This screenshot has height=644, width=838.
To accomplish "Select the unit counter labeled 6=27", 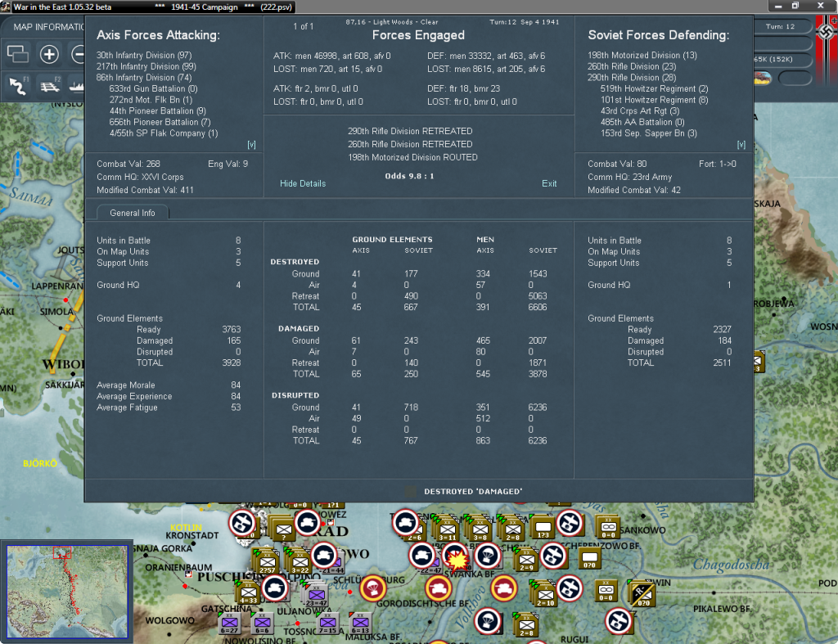I will pyautogui.click(x=229, y=624).
